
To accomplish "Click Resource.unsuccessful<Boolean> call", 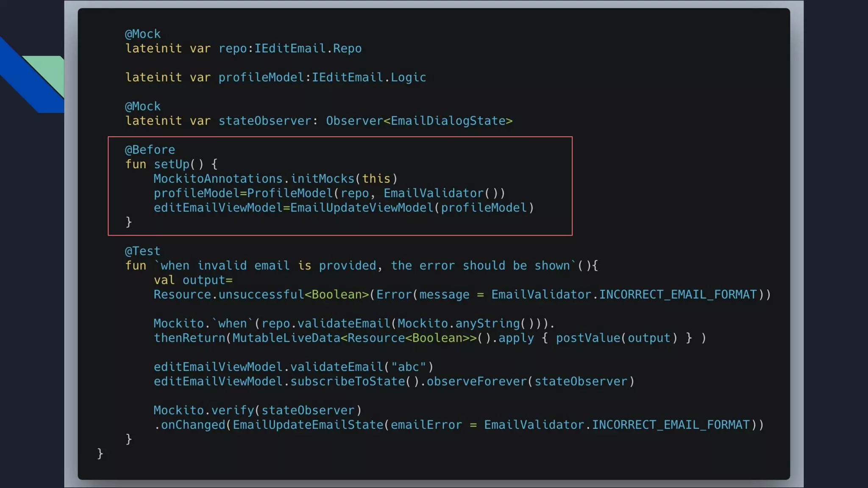I will (261, 295).
